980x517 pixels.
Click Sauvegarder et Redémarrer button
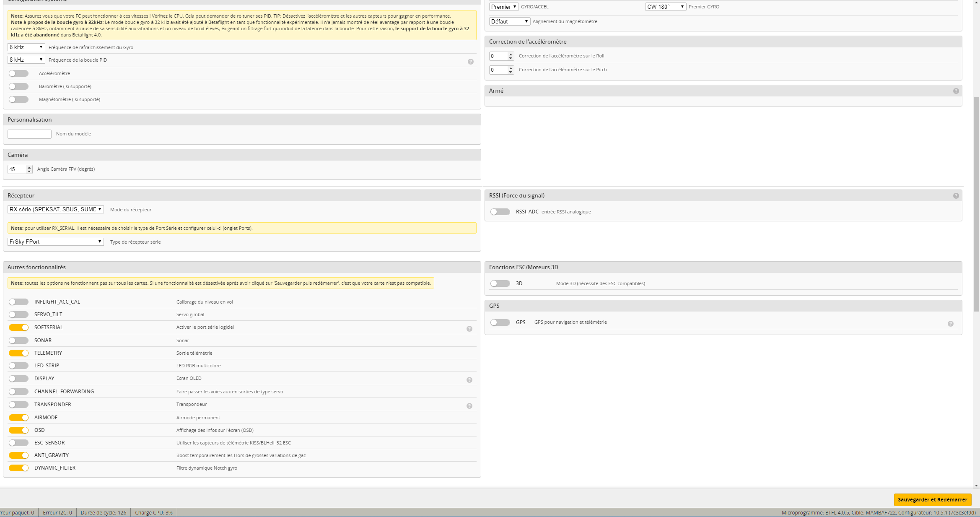(932, 499)
